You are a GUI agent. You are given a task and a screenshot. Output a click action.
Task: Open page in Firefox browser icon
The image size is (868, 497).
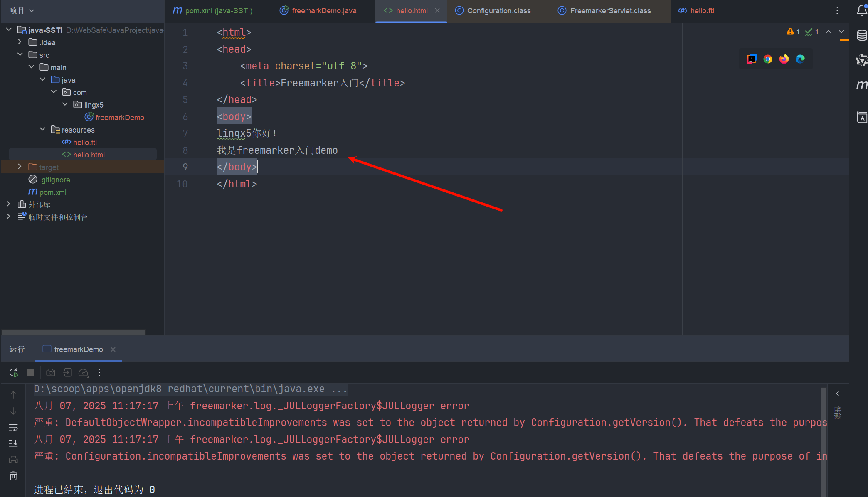(784, 59)
